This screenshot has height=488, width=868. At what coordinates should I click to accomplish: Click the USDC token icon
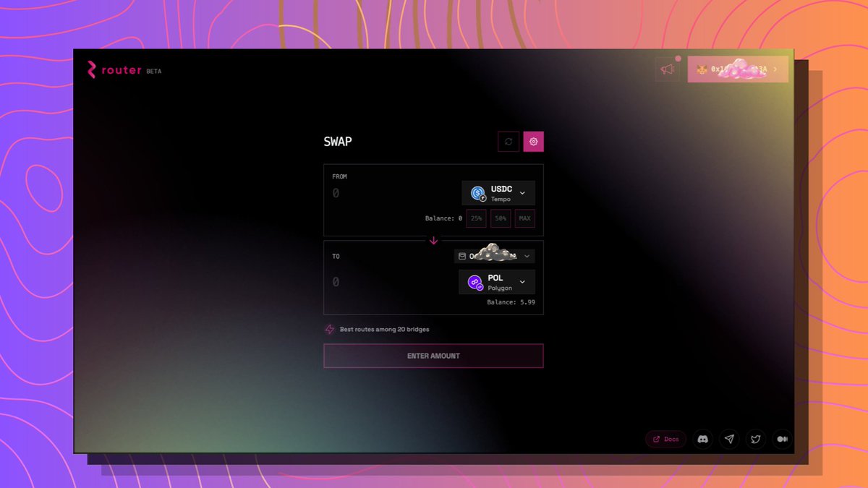tap(478, 193)
